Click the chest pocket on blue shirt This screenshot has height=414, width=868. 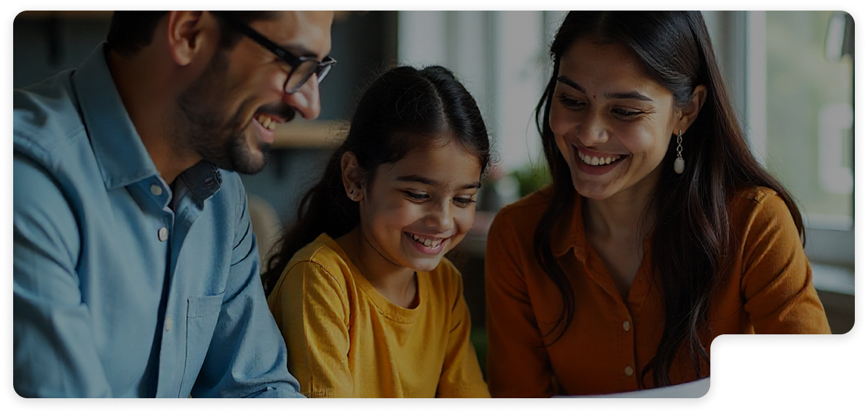207,329
